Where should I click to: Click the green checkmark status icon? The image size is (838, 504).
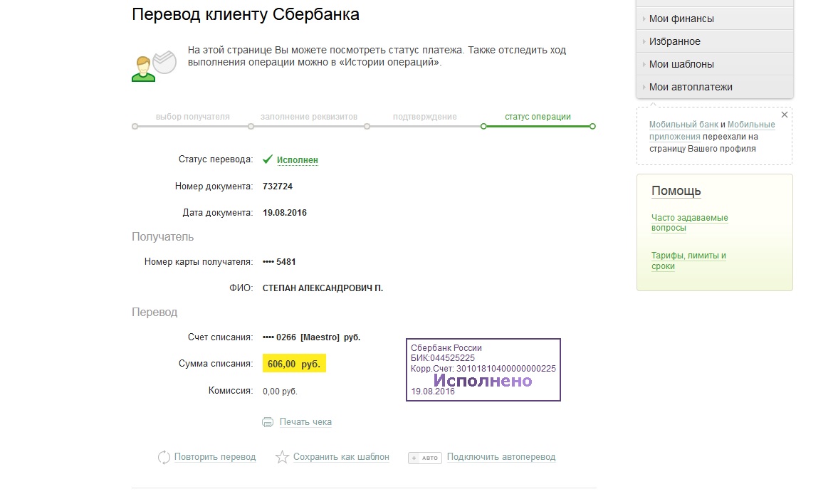268,159
